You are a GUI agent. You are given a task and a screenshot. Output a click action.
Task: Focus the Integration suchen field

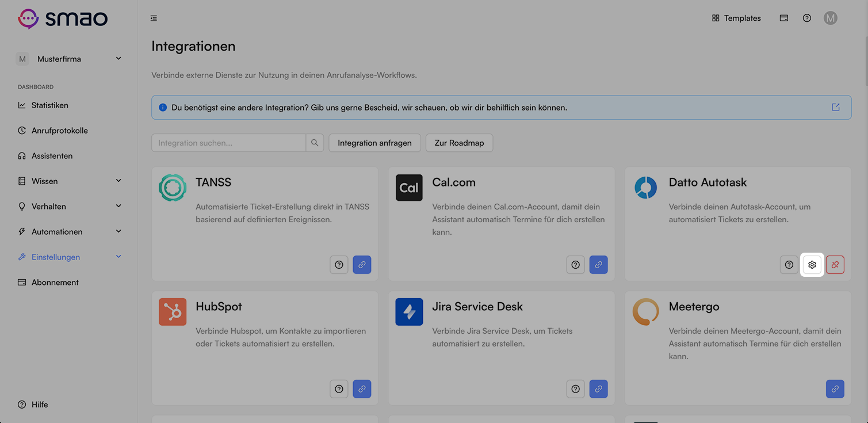[x=229, y=143]
